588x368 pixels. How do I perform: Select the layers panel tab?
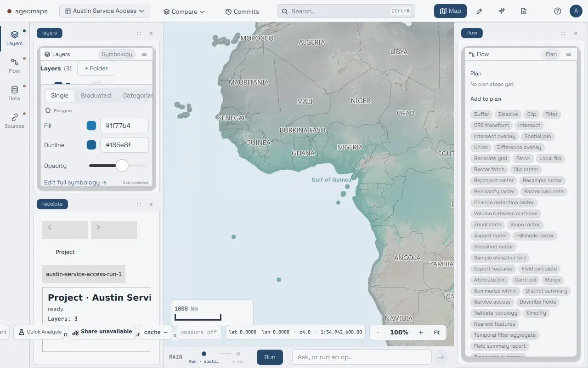[50, 33]
